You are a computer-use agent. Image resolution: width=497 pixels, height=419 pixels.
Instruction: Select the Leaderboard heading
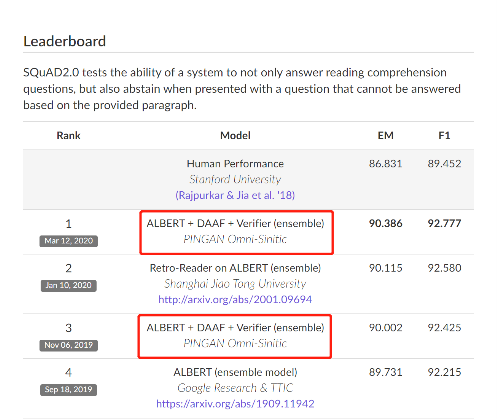click(65, 41)
